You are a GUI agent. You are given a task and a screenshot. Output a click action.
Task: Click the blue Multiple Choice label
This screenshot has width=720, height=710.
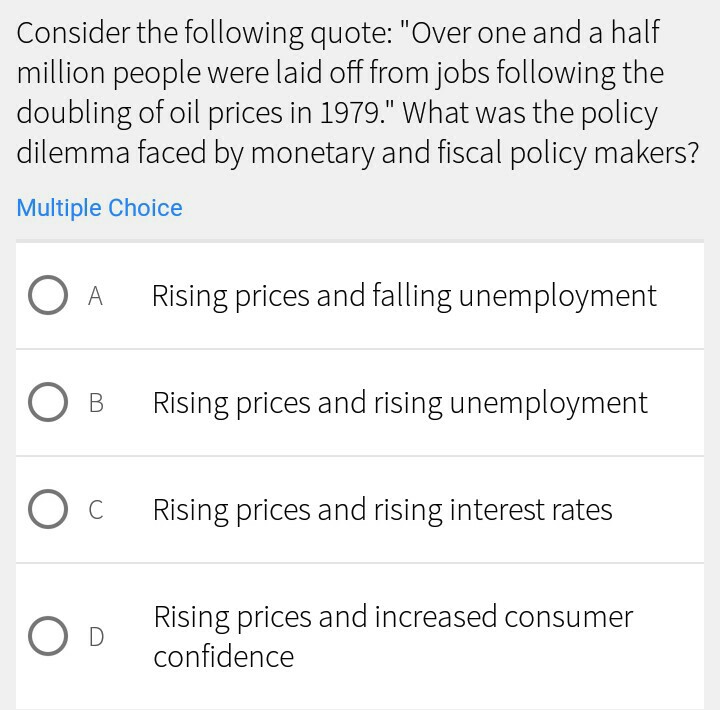tap(99, 208)
